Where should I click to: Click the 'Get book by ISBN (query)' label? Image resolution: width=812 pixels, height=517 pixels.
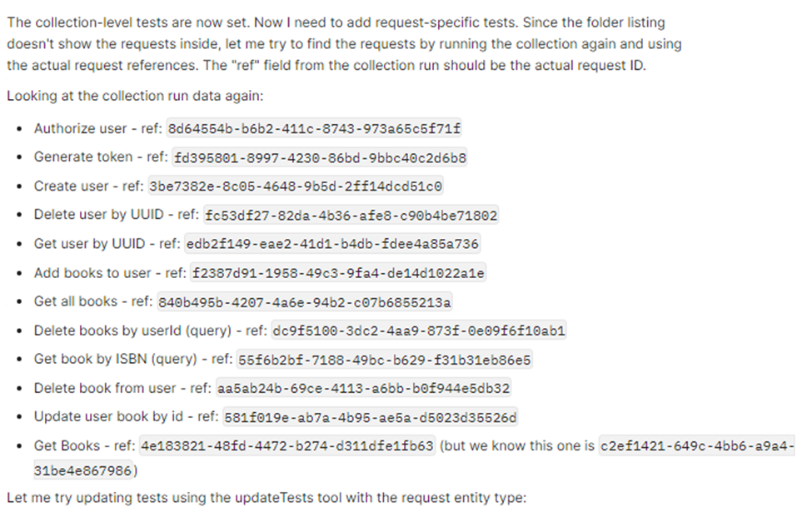point(113,360)
